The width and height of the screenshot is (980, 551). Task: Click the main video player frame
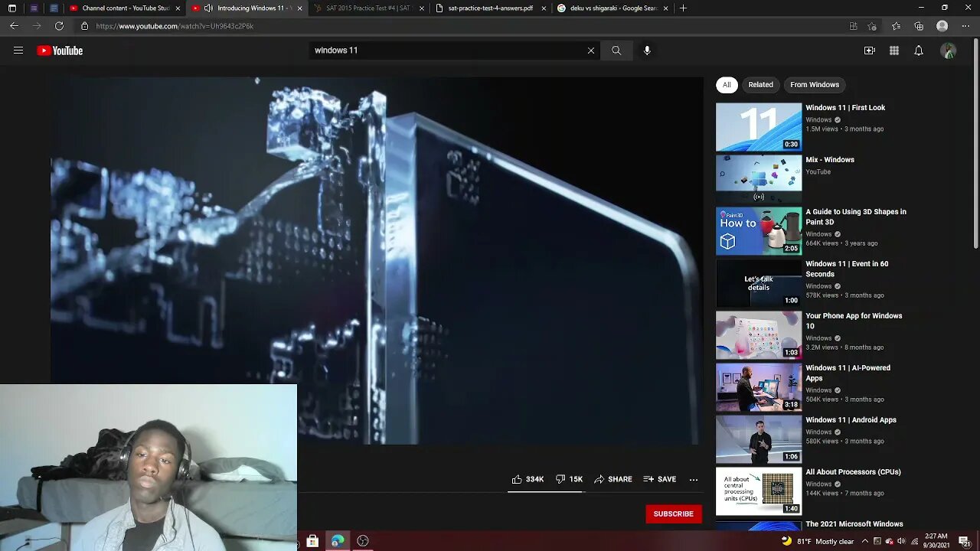click(375, 260)
